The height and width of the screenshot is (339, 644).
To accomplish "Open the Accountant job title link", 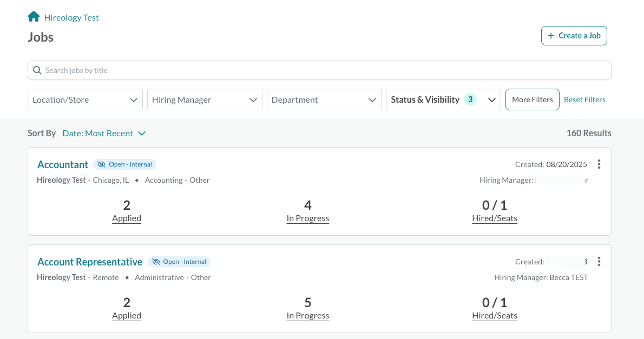I will pyautogui.click(x=63, y=164).
